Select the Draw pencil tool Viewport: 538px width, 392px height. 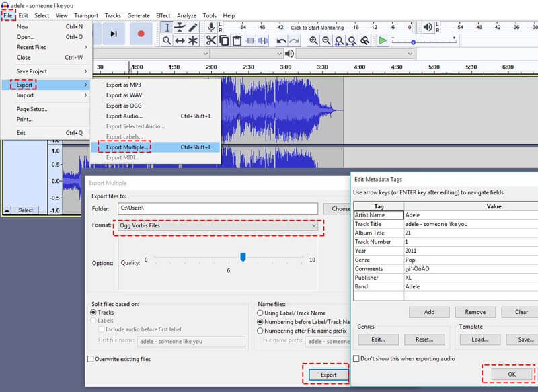pyautogui.click(x=193, y=28)
